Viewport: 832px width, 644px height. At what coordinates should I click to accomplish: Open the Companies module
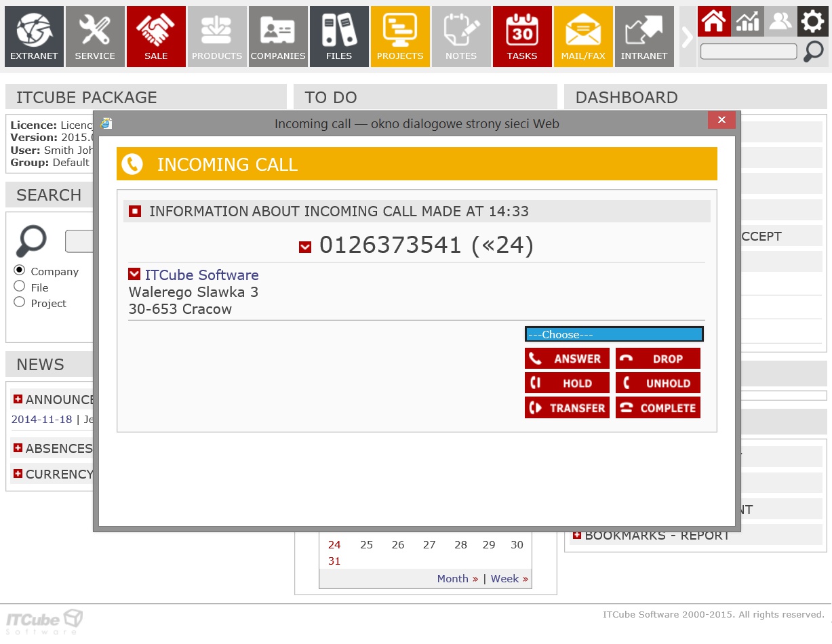pos(278,37)
